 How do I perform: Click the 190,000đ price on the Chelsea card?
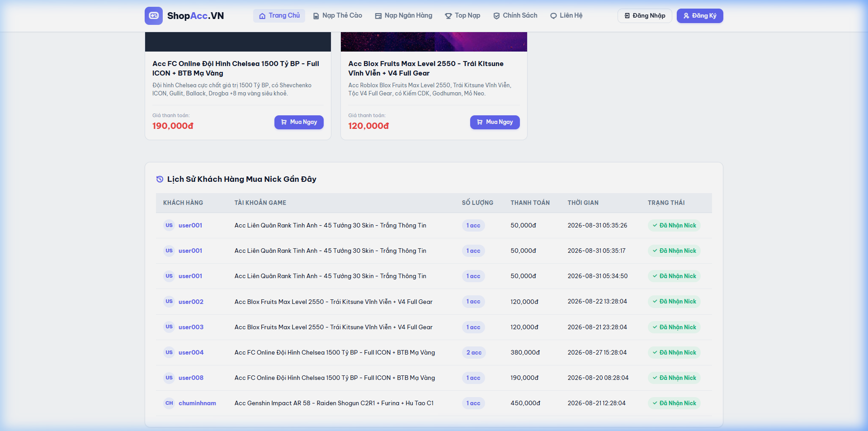[x=173, y=126]
